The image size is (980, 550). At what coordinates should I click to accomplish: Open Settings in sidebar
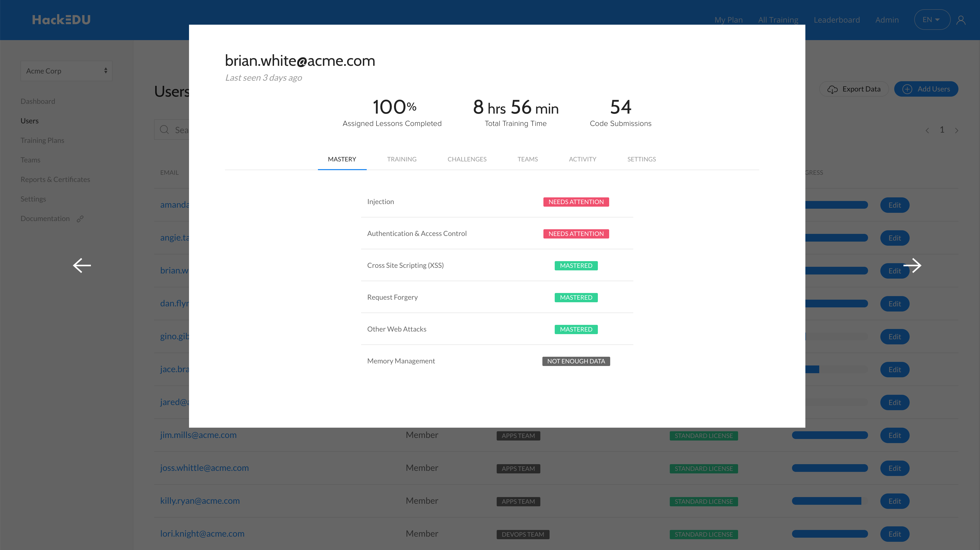click(33, 199)
